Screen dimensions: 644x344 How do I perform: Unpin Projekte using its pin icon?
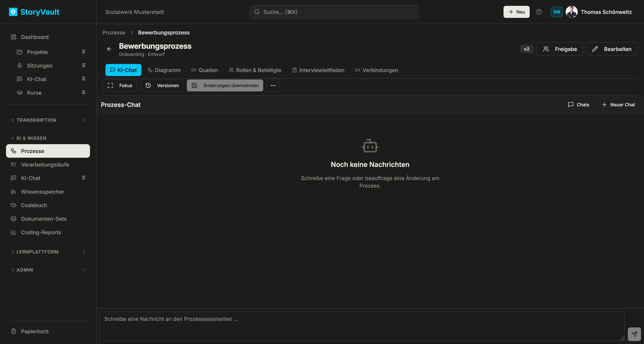coord(83,52)
